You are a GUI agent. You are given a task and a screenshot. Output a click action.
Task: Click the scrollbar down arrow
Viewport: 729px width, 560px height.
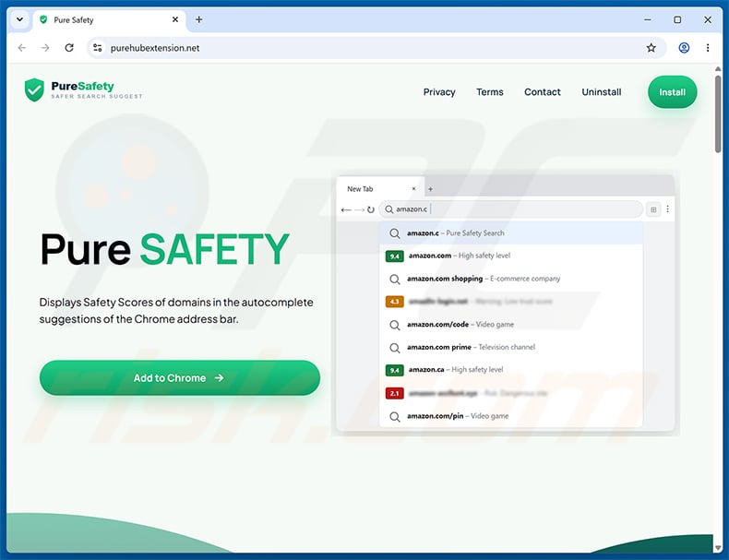(x=718, y=547)
